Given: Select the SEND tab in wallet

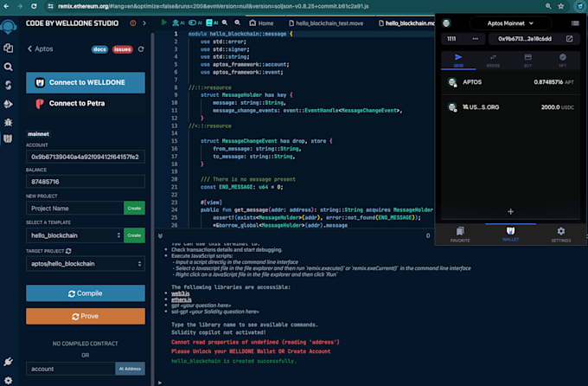Looking at the screenshot, I should [458, 60].
